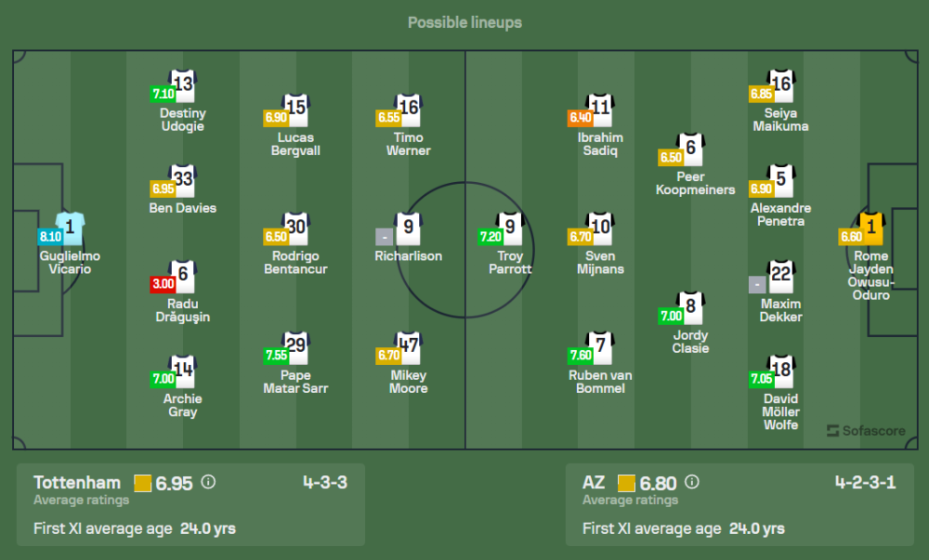929x560 pixels.
Task: Open Pape Matar Sarr's player name link
Action: pos(295,382)
